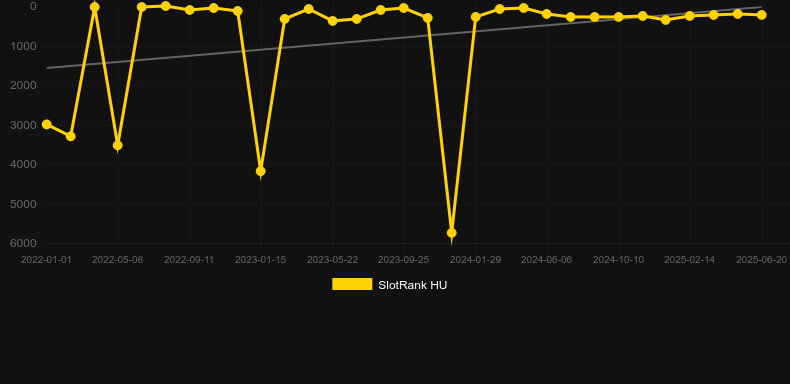
Task: Click the yellow SlotRank HU legend swatch
Action: (x=352, y=284)
